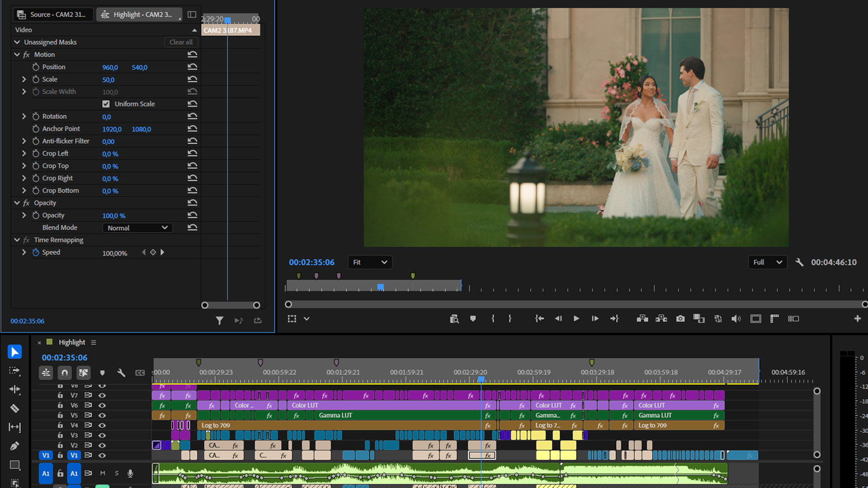Select the Ripple Edit tool
Screen dimensions: 868x488
tap(15, 389)
